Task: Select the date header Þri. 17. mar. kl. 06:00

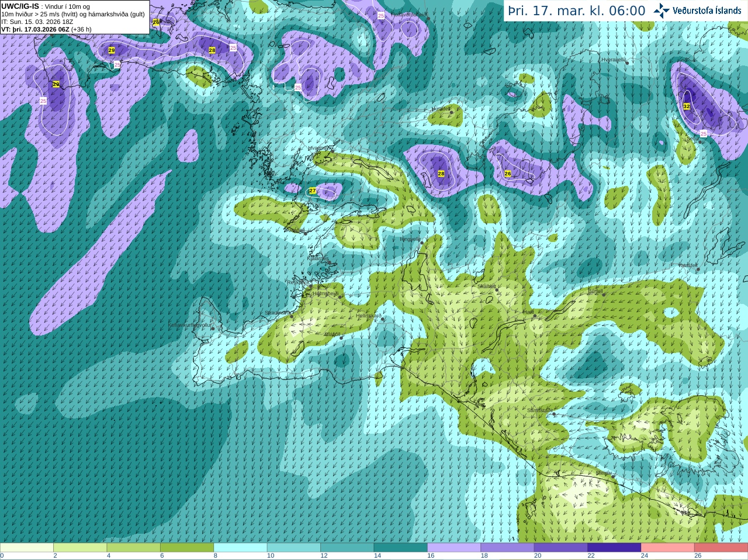Action: tap(577, 11)
